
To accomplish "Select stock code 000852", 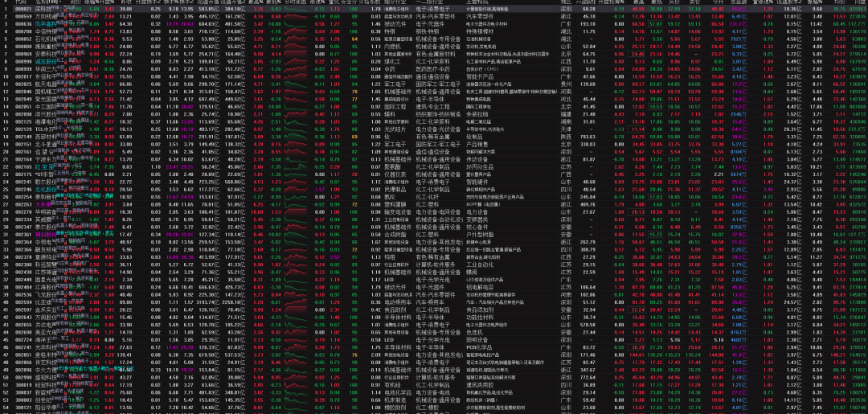I will coord(23,39).
